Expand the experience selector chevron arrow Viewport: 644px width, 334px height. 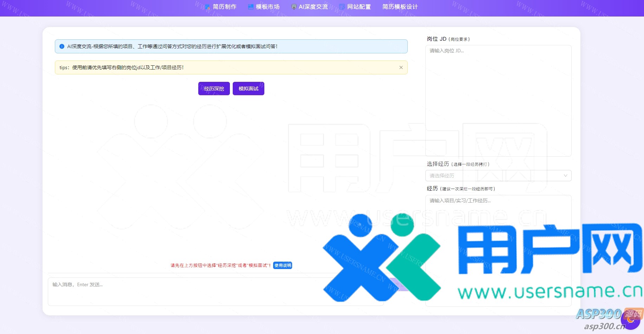pyautogui.click(x=565, y=176)
